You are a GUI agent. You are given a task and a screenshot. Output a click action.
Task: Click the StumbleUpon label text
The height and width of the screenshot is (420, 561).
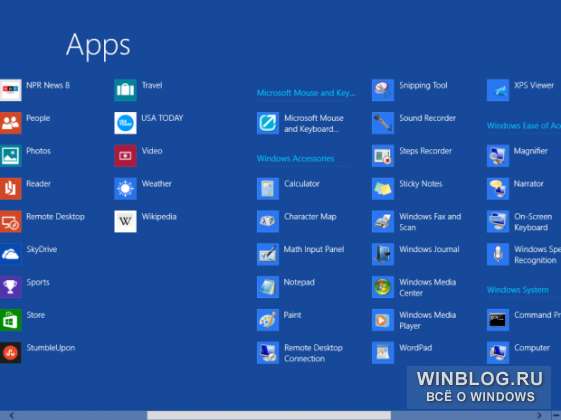[x=51, y=348]
